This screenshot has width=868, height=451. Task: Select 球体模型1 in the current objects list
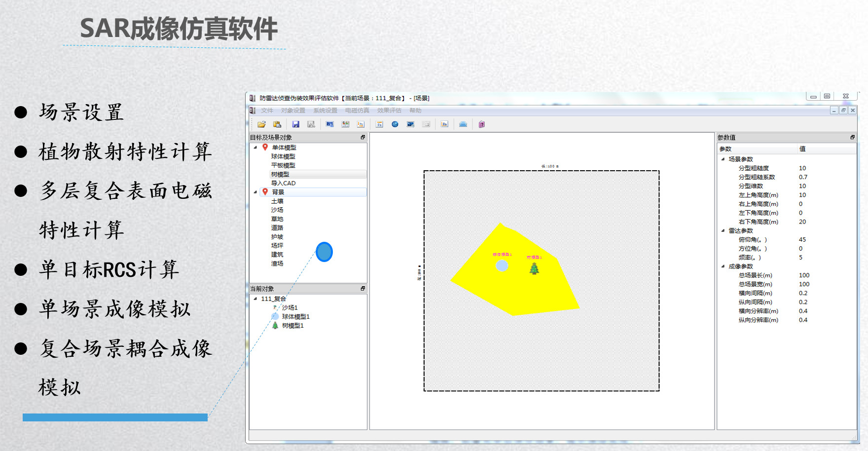click(x=295, y=316)
